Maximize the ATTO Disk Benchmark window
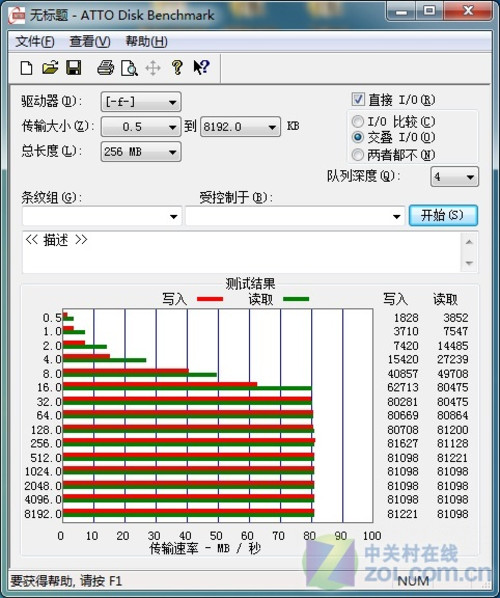The width and height of the screenshot is (500, 598). click(x=429, y=11)
